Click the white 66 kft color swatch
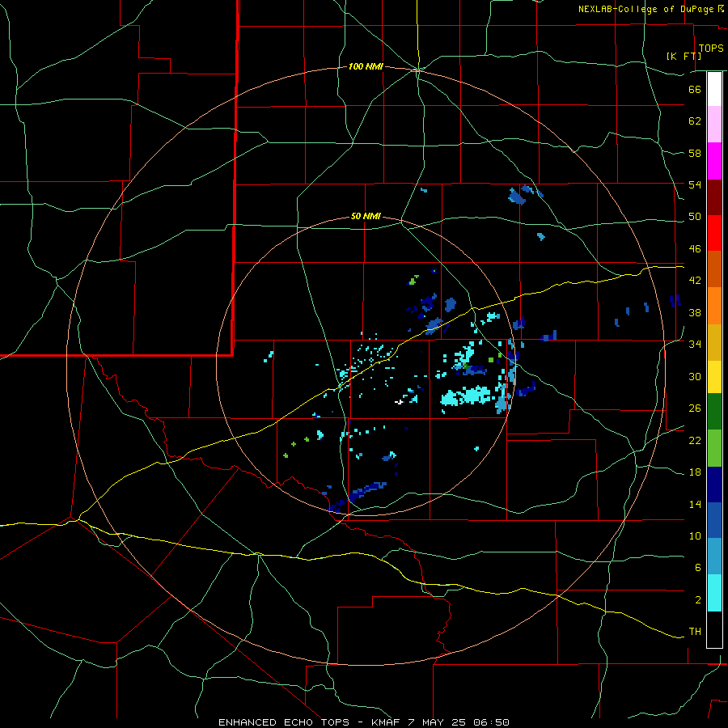728x728 pixels. click(x=714, y=89)
